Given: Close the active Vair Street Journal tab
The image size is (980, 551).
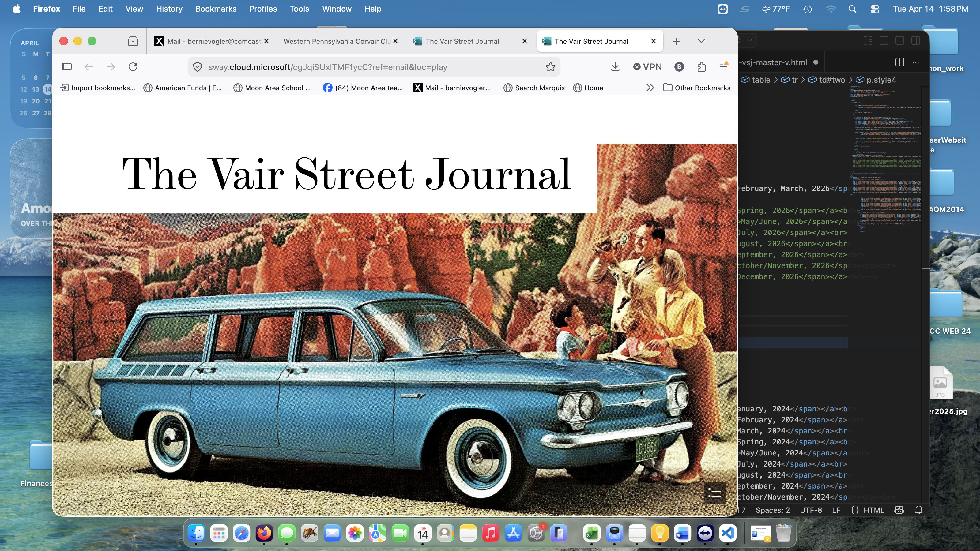Looking at the screenshot, I should (x=653, y=41).
